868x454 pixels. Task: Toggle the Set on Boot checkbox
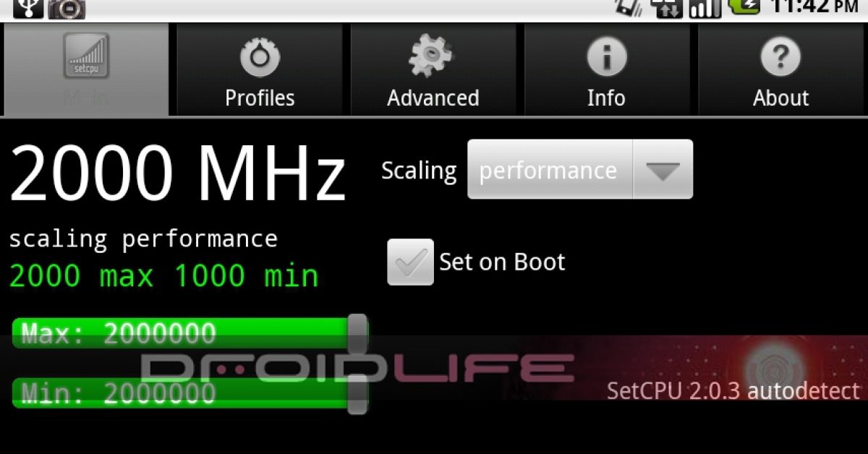point(410,262)
